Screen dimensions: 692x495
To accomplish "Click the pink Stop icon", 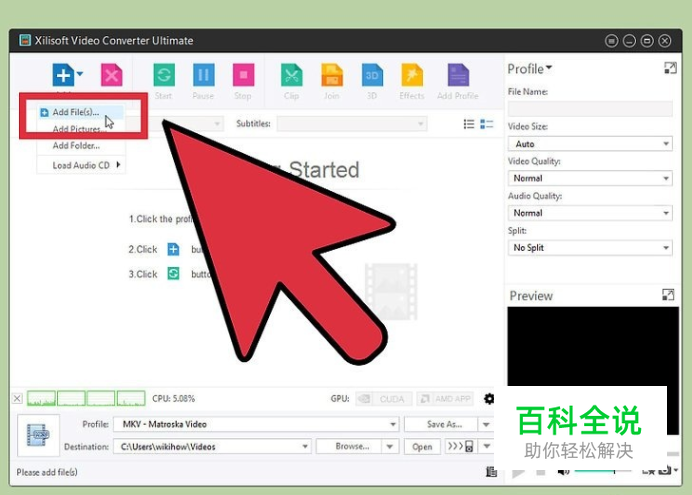I will [244, 75].
